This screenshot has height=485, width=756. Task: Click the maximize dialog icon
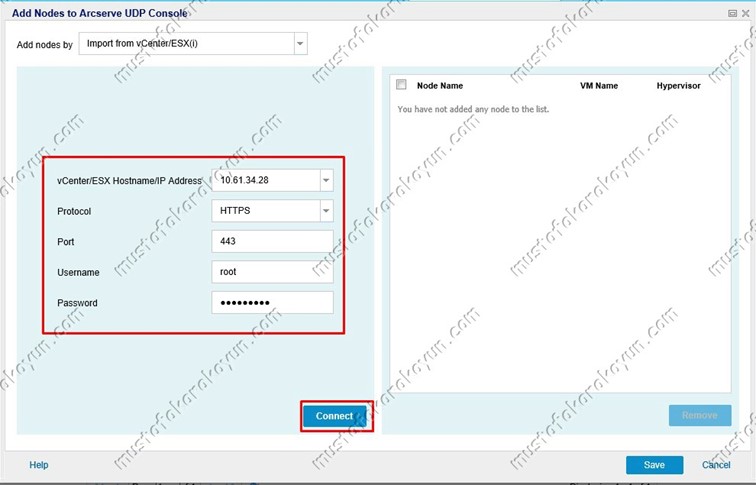click(x=732, y=13)
